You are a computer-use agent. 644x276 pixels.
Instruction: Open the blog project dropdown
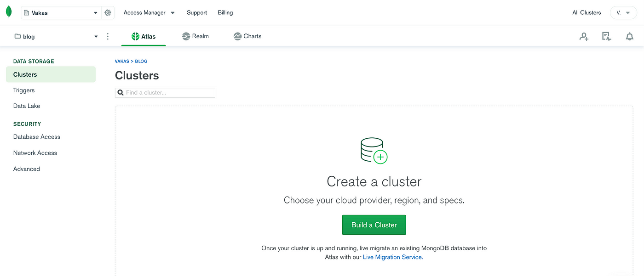[x=56, y=36]
